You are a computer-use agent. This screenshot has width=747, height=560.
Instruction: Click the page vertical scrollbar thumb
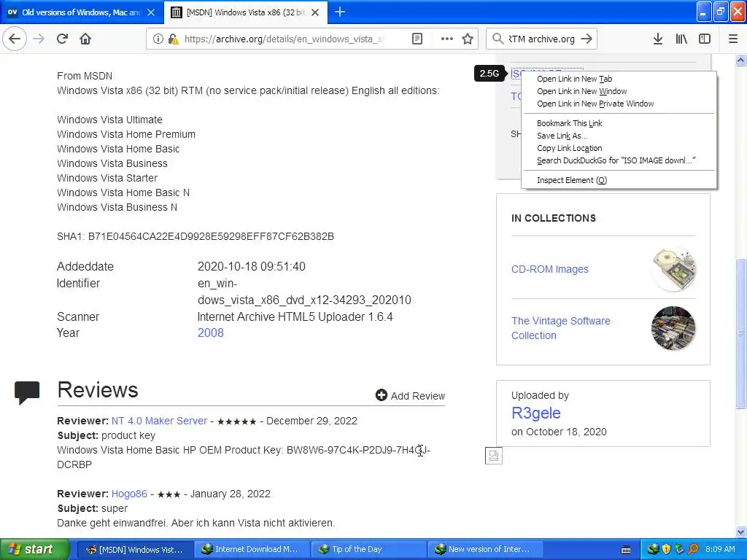[740, 333]
